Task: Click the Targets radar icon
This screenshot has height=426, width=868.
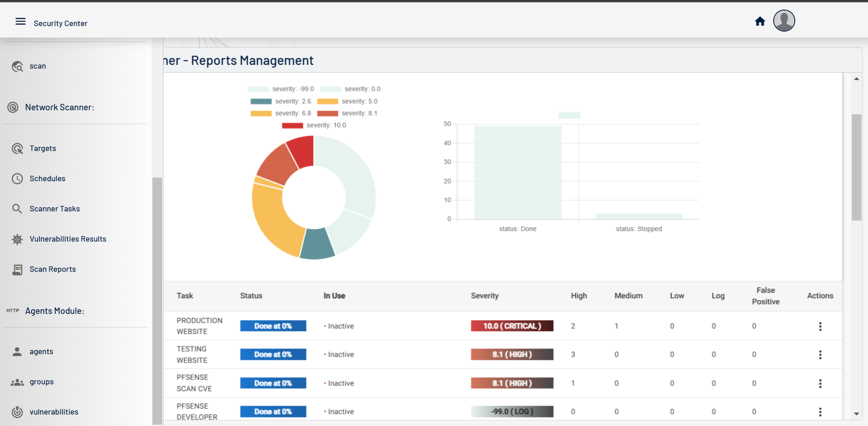Action: point(17,149)
